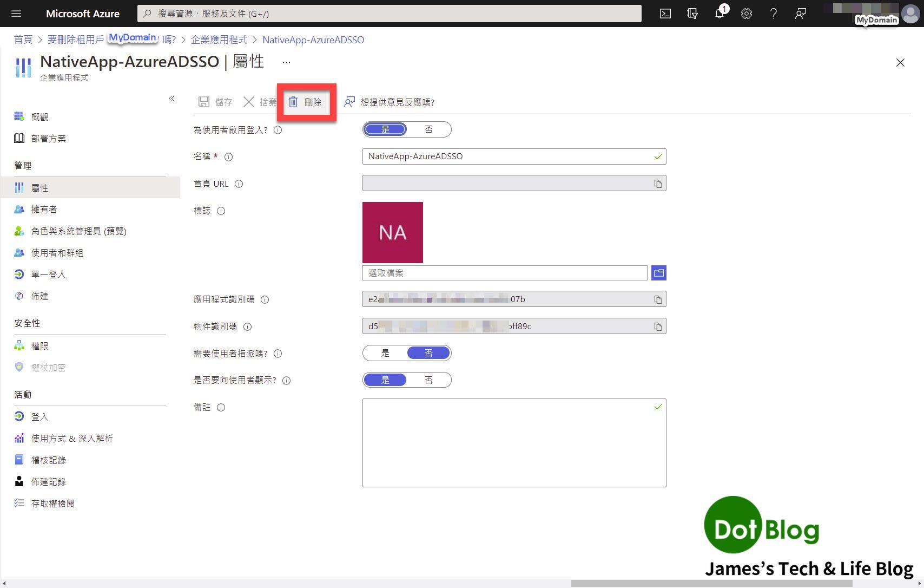Go to 首頁 breadcrumb
Viewport: 924px width, 588px height.
[23, 40]
